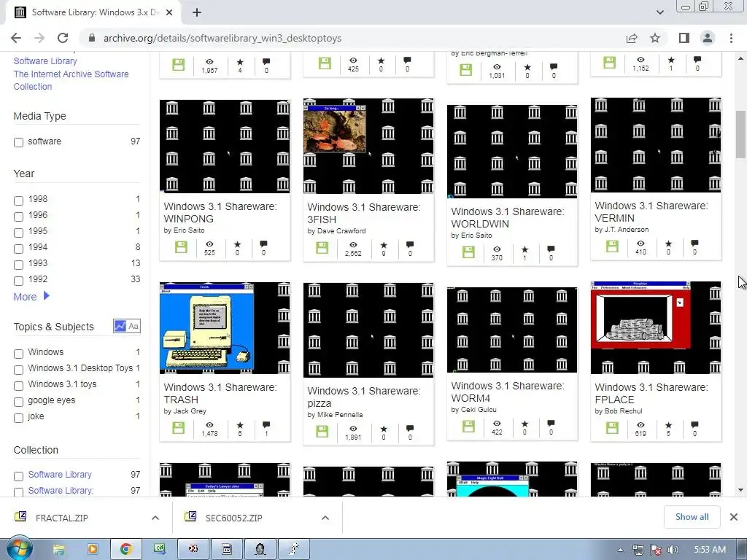Open options for FRACTAL.ZIP download
This screenshot has height=560, width=747.
tap(155, 518)
